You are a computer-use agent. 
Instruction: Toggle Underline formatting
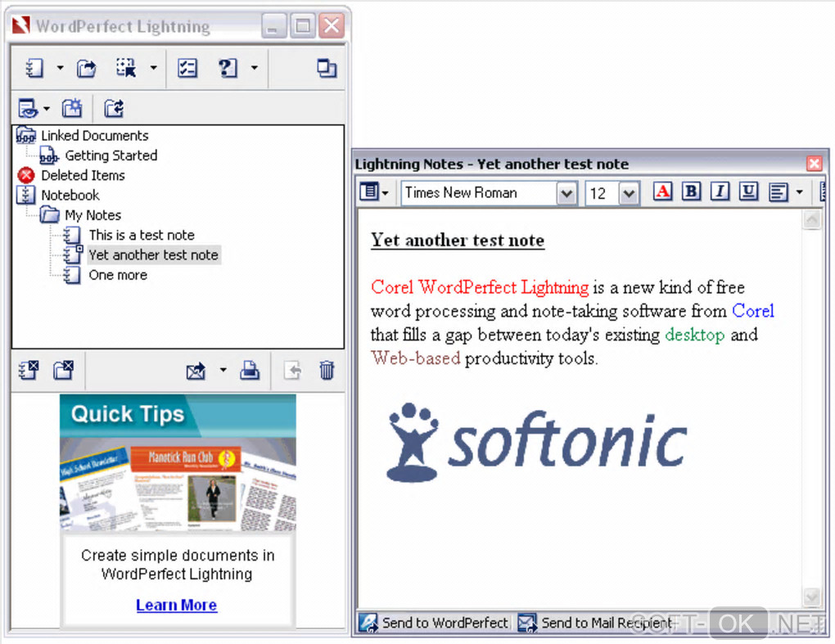pyautogui.click(x=749, y=191)
